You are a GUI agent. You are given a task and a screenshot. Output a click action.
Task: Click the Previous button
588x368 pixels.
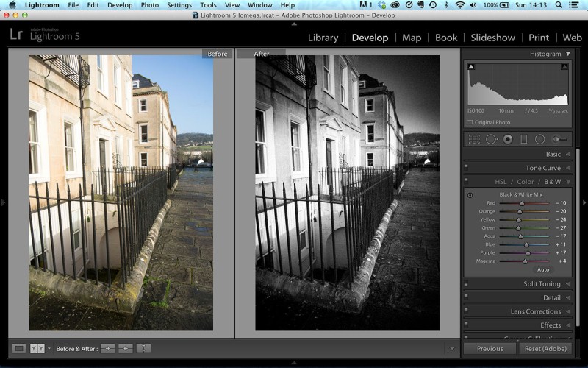tap(490, 349)
